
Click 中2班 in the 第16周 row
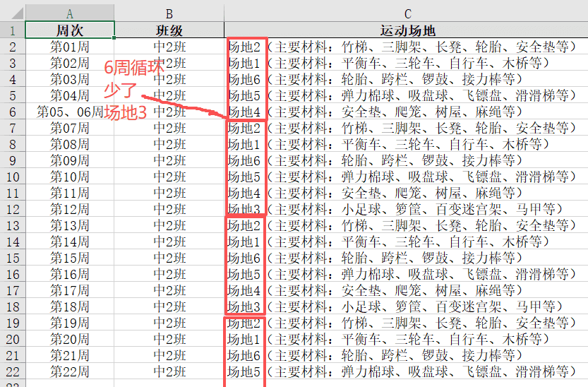coord(169,274)
